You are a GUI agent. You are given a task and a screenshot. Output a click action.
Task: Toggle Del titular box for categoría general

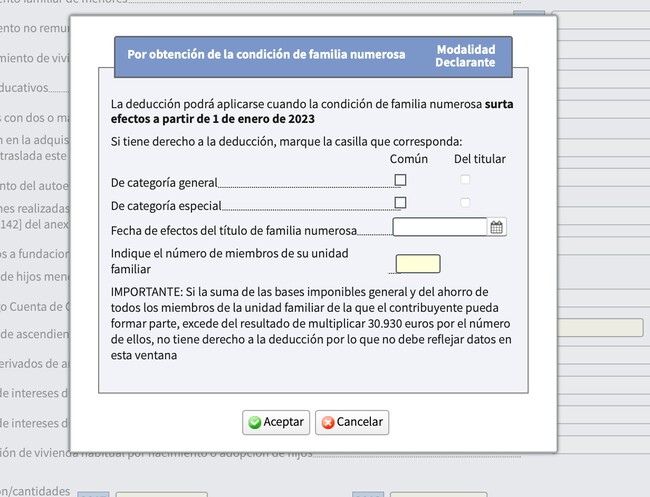[x=465, y=179]
